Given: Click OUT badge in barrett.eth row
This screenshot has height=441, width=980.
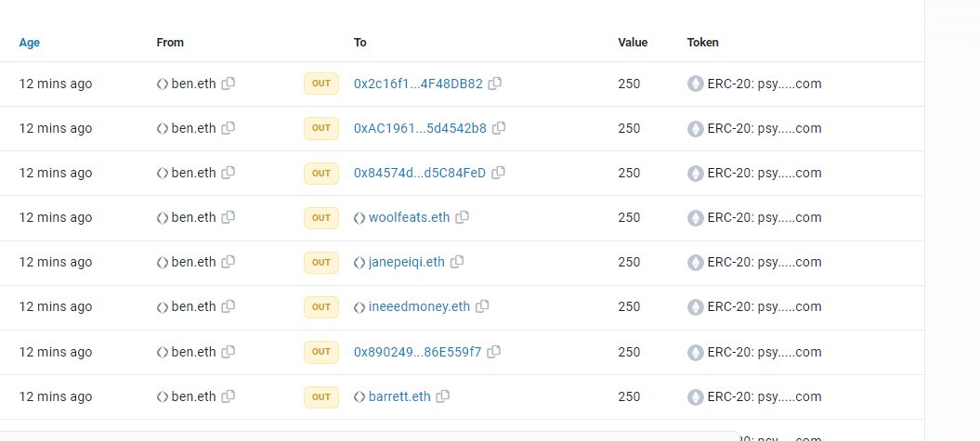Looking at the screenshot, I should (x=321, y=396).
